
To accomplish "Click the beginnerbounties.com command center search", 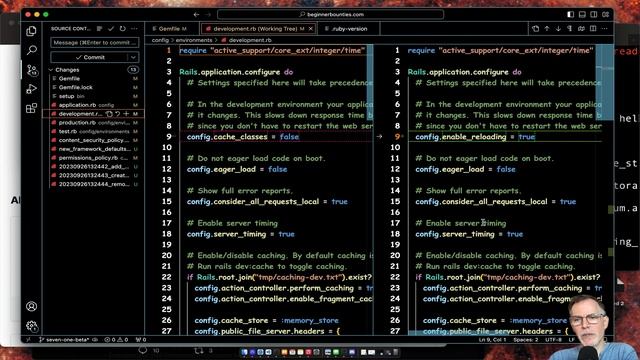I will click(331, 14).
